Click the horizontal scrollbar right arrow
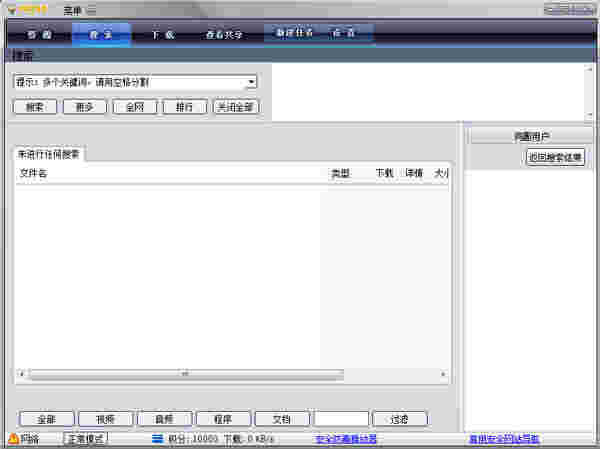This screenshot has width=600, height=449. pos(443,373)
